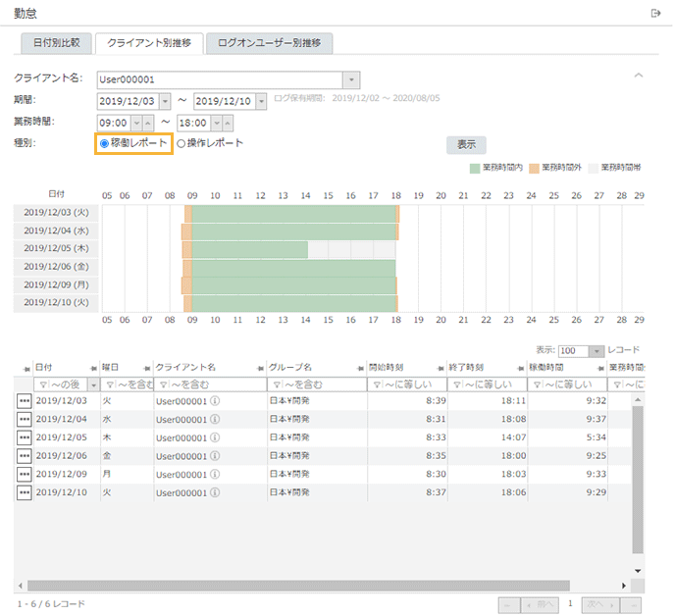Open row menu for 2019/12/10
Screen dimensions: 674x616
pos(24,492)
